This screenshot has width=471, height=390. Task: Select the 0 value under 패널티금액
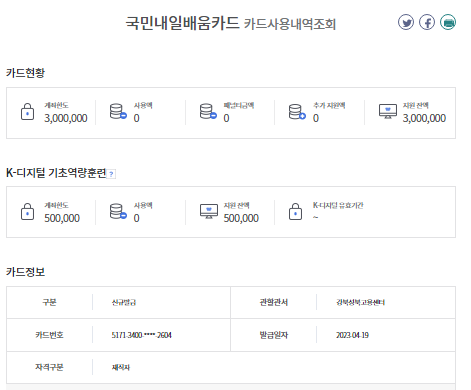tap(226, 118)
